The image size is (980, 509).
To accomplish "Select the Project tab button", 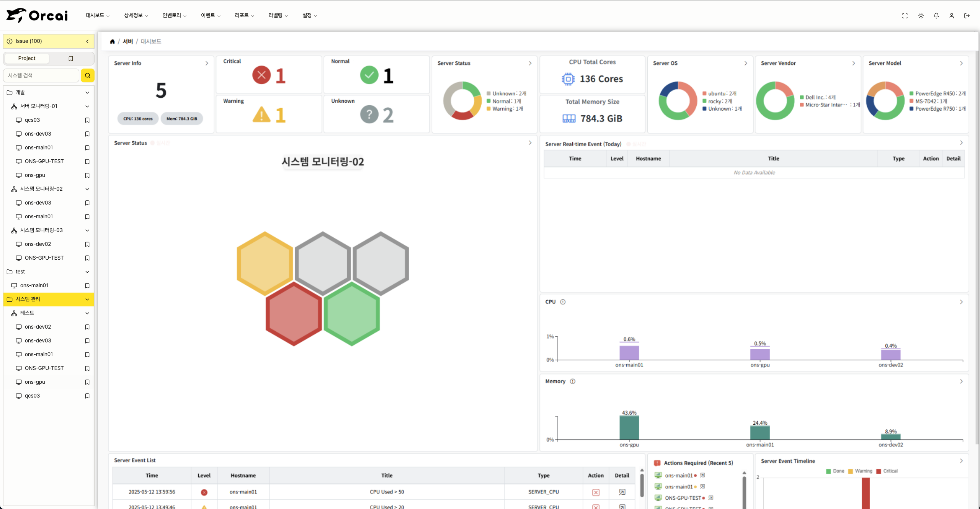I will 27,59.
